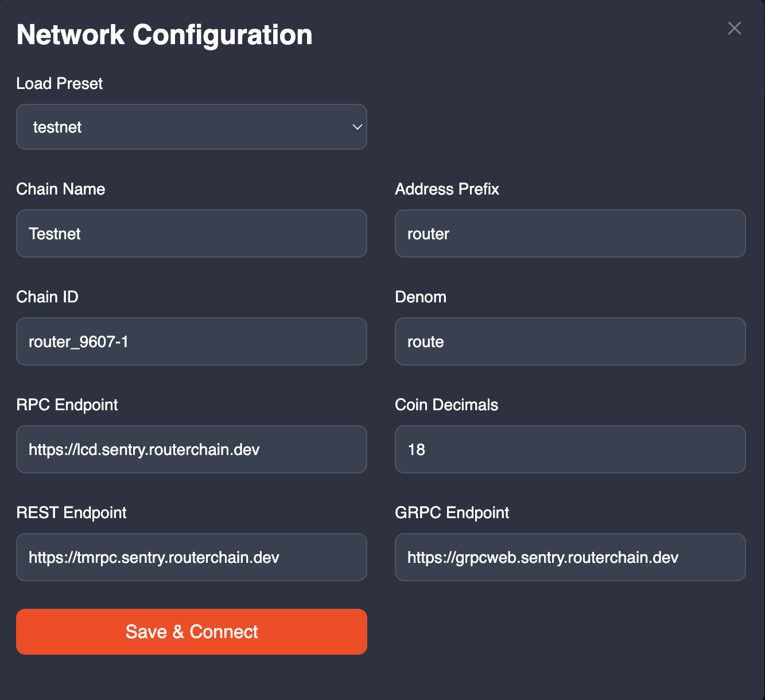765x700 pixels.
Task: Click the Chain ID label
Action: click(47, 297)
